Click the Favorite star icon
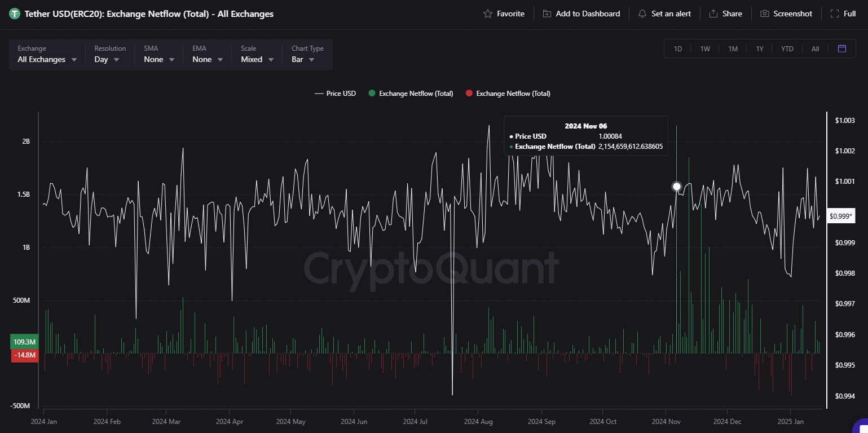 pos(488,14)
